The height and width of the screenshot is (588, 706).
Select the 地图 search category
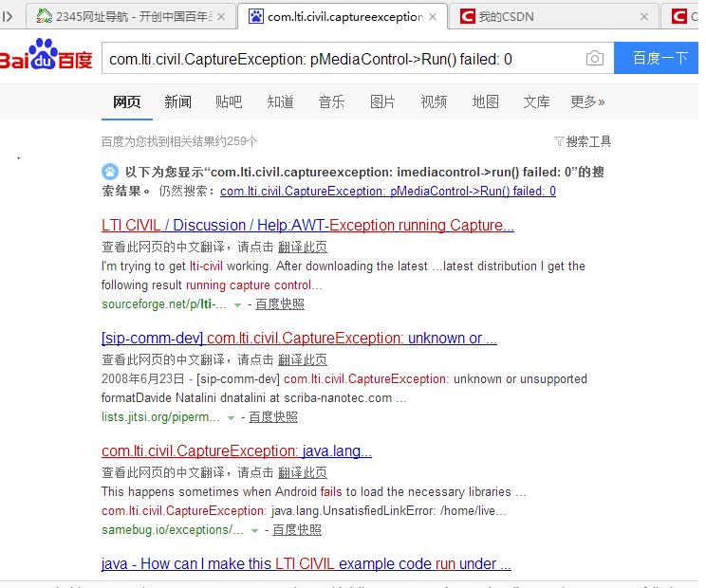pos(486,102)
